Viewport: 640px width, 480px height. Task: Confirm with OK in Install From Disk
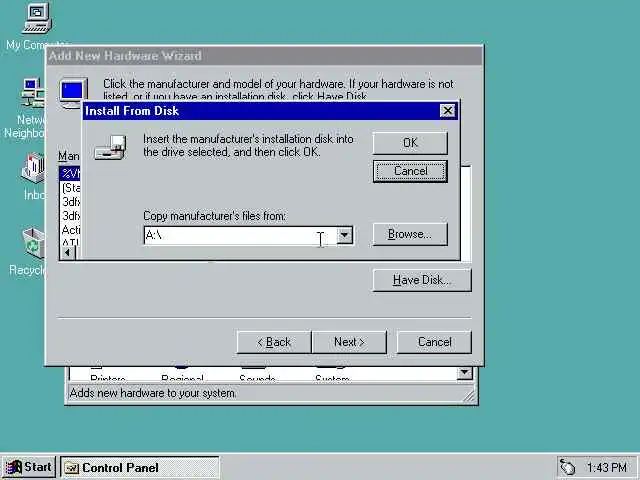(410, 143)
